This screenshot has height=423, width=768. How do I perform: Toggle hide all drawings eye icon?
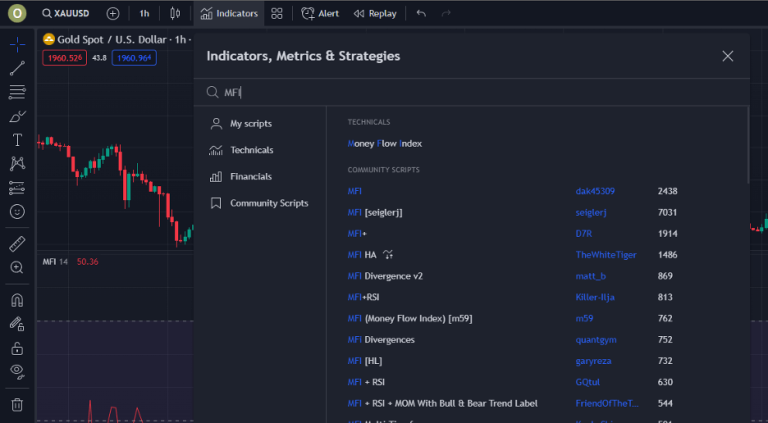coord(17,371)
